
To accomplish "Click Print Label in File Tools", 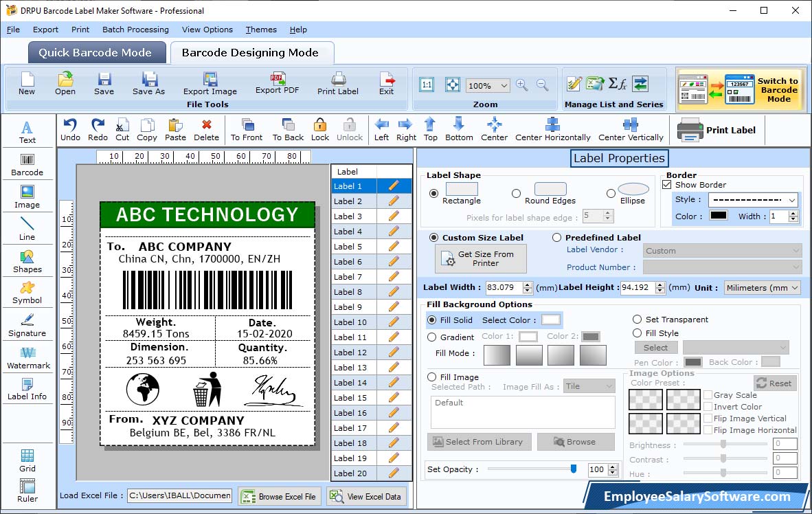I will 337,83.
